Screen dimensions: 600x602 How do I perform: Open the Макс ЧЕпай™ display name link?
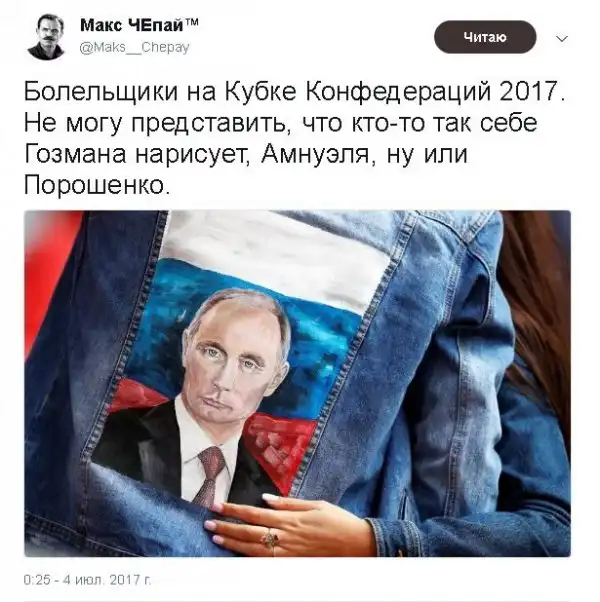(x=139, y=25)
